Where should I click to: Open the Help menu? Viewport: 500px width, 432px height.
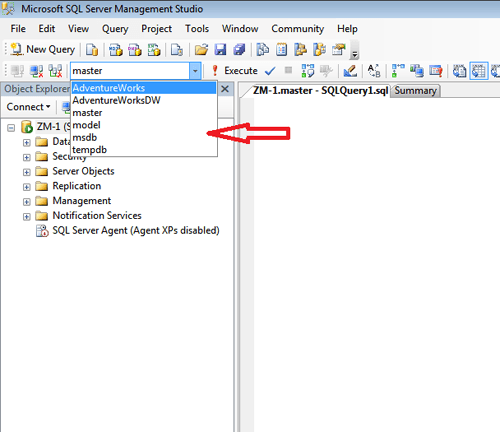point(347,29)
